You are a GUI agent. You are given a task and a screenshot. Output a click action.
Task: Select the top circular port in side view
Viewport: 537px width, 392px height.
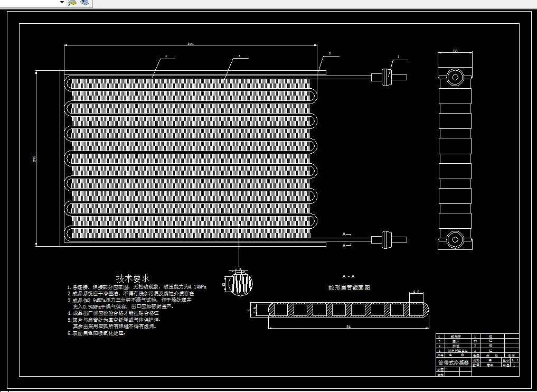[x=455, y=78]
